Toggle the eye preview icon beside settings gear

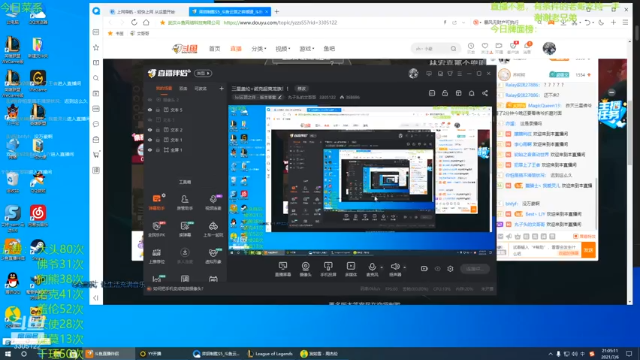[x=438, y=269]
